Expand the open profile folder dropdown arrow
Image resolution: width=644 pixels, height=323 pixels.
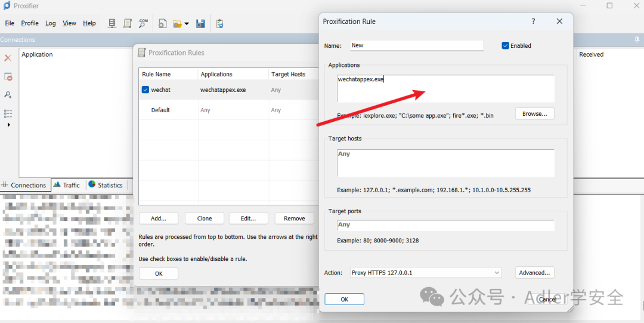[x=187, y=24]
